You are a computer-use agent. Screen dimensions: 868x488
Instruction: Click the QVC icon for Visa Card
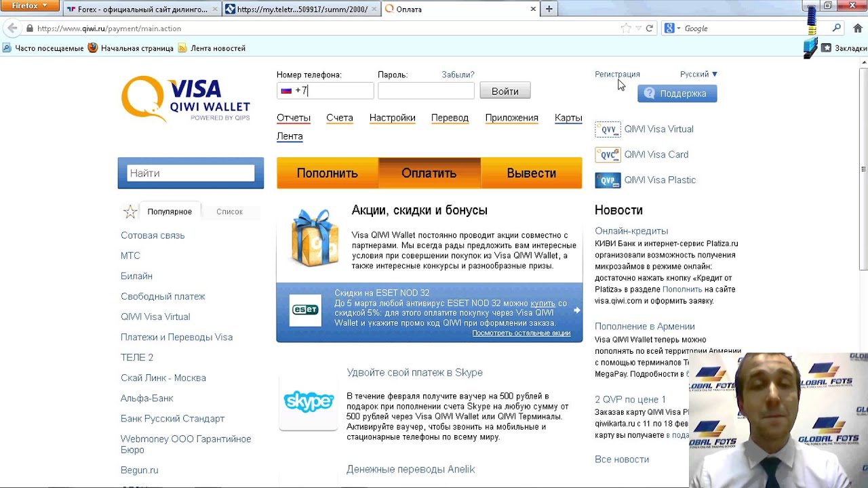[x=608, y=155]
